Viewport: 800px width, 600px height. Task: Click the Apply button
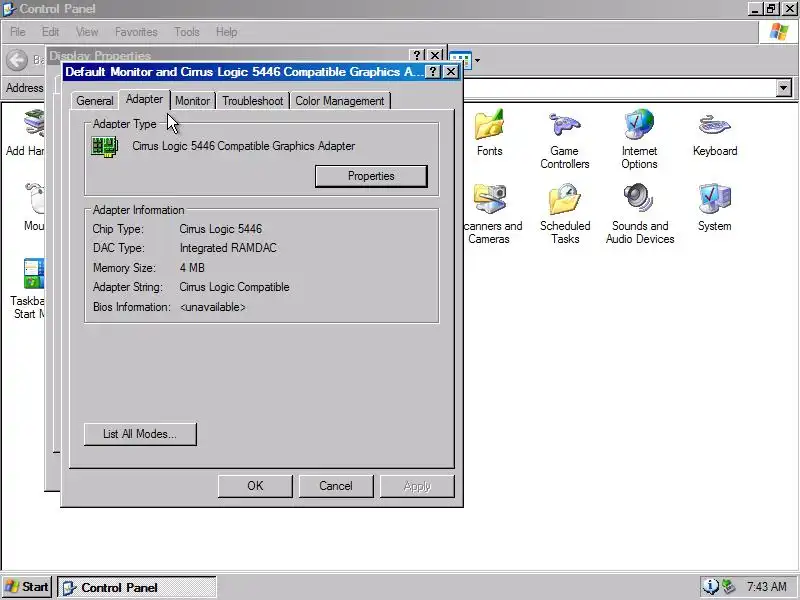click(417, 486)
